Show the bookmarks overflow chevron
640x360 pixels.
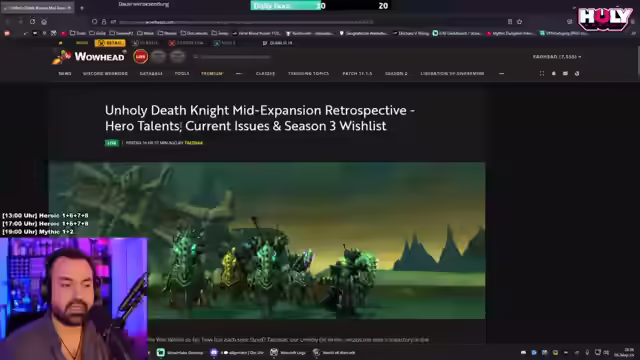tap(633, 33)
